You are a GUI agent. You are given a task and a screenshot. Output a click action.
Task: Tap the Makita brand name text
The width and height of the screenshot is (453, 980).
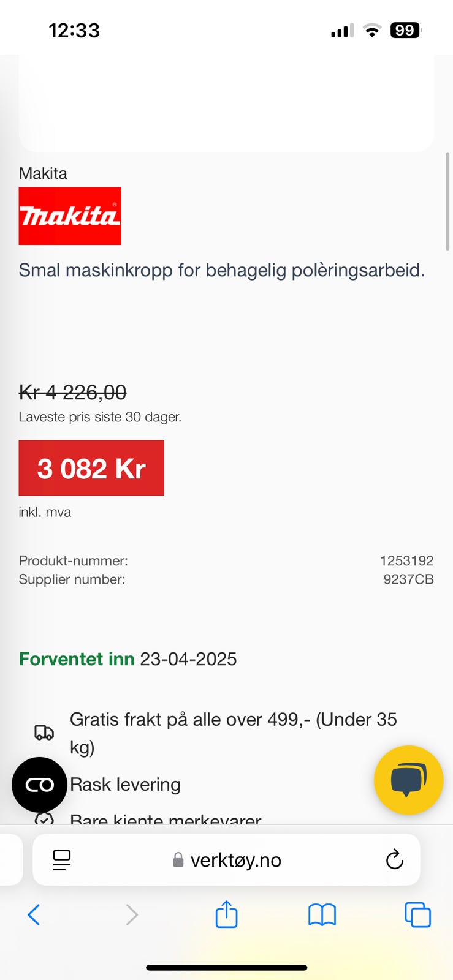pyautogui.click(x=43, y=173)
